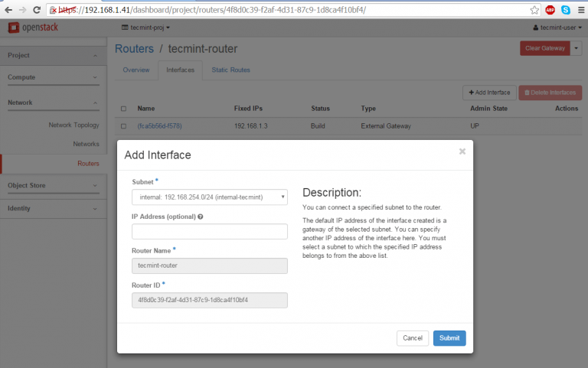
Task: Switch to the Static Routes tab
Action: [230, 70]
